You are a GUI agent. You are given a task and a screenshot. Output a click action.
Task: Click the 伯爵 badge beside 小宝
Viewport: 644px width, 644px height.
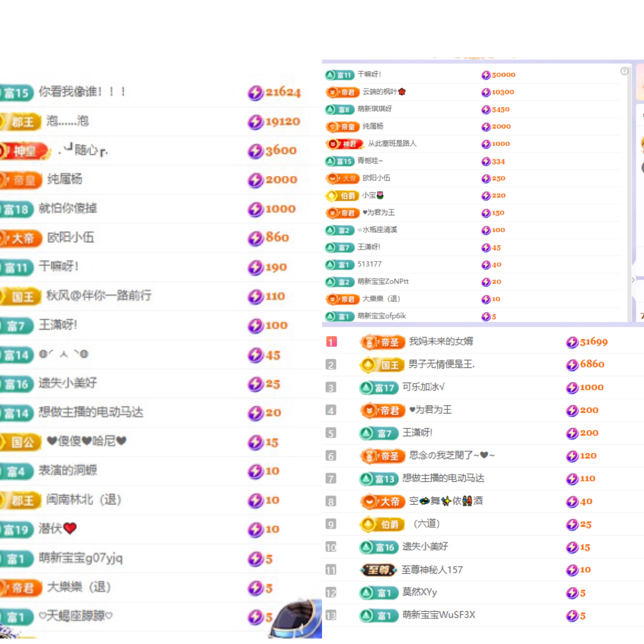(342, 196)
